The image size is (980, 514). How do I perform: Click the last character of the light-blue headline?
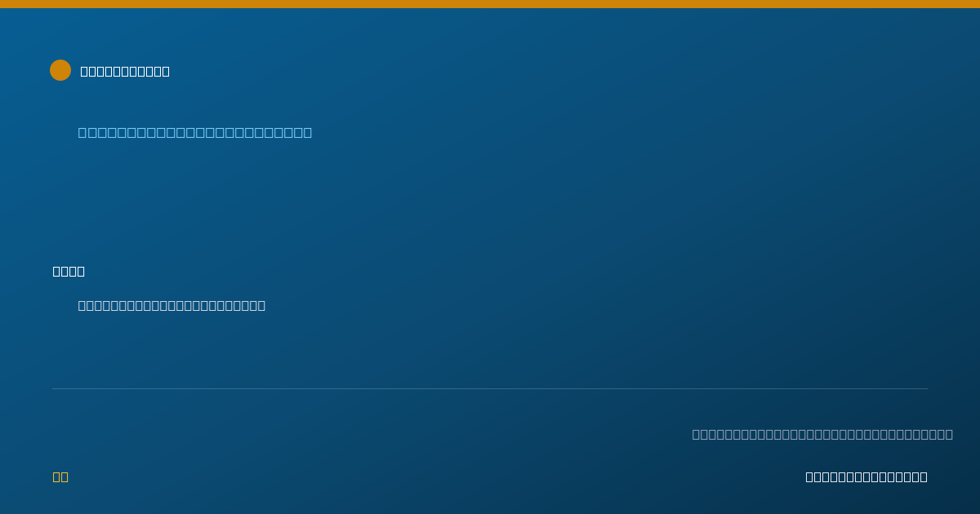point(307,132)
